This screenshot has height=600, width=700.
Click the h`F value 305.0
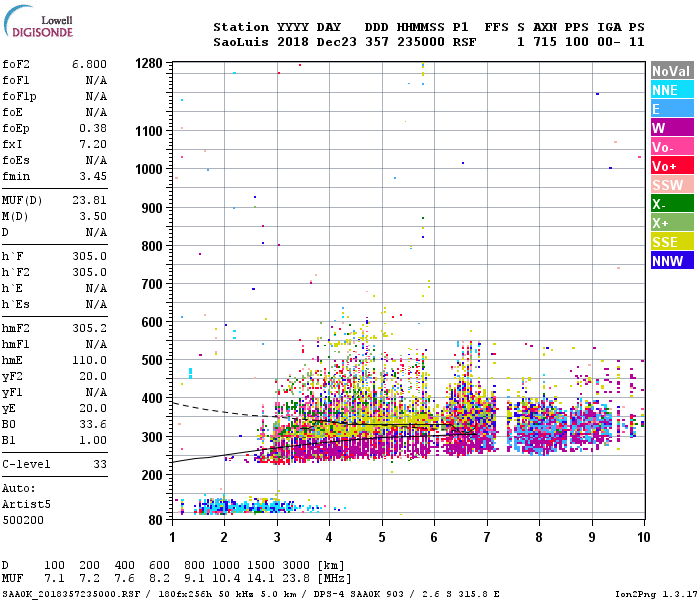coord(89,257)
